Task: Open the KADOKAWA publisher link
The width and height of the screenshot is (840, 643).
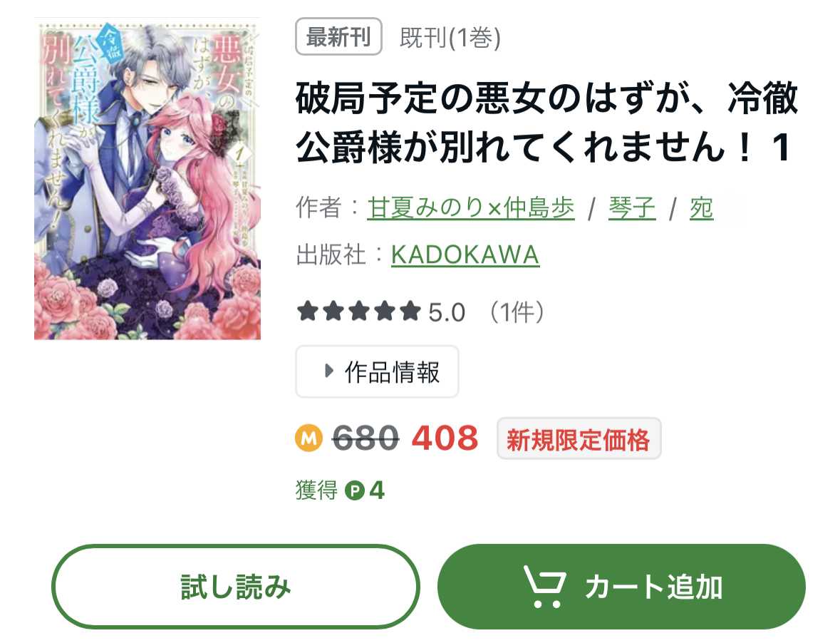Action: [465, 254]
